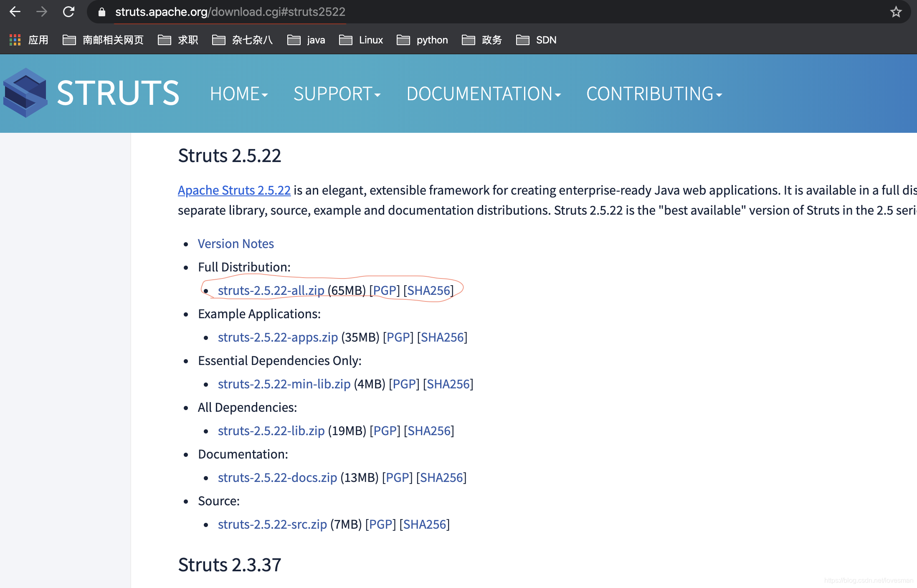
Task: Click the browser back arrow
Action: point(15,12)
